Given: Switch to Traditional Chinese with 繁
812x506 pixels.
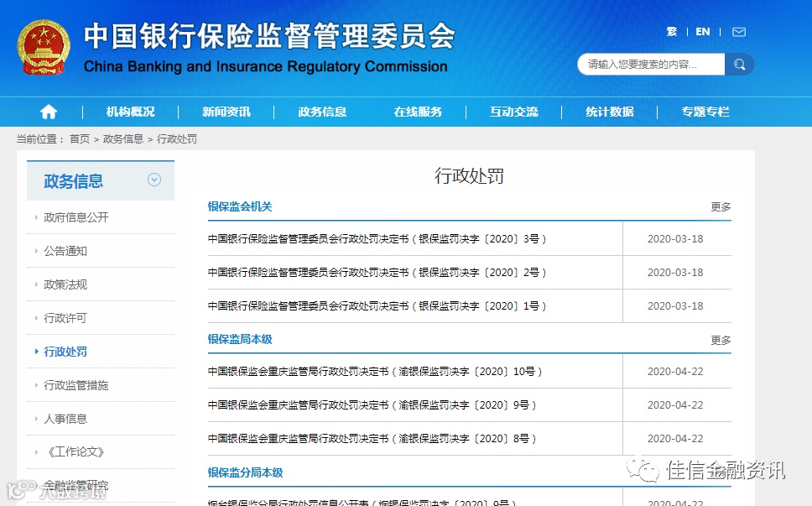Looking at the screenshot, I should 672,32.
